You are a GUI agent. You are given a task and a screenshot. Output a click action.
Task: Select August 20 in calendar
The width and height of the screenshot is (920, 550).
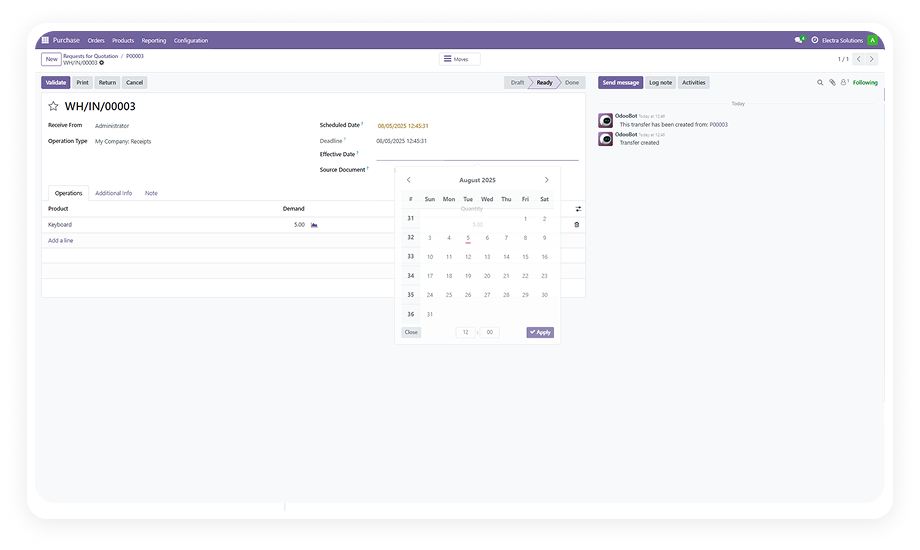click(487, 276)
